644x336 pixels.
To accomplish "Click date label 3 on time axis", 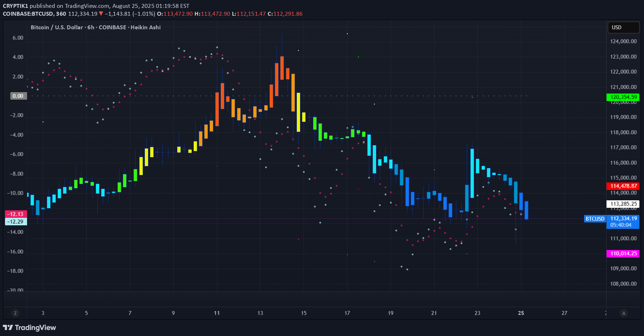I will (43, 313).
